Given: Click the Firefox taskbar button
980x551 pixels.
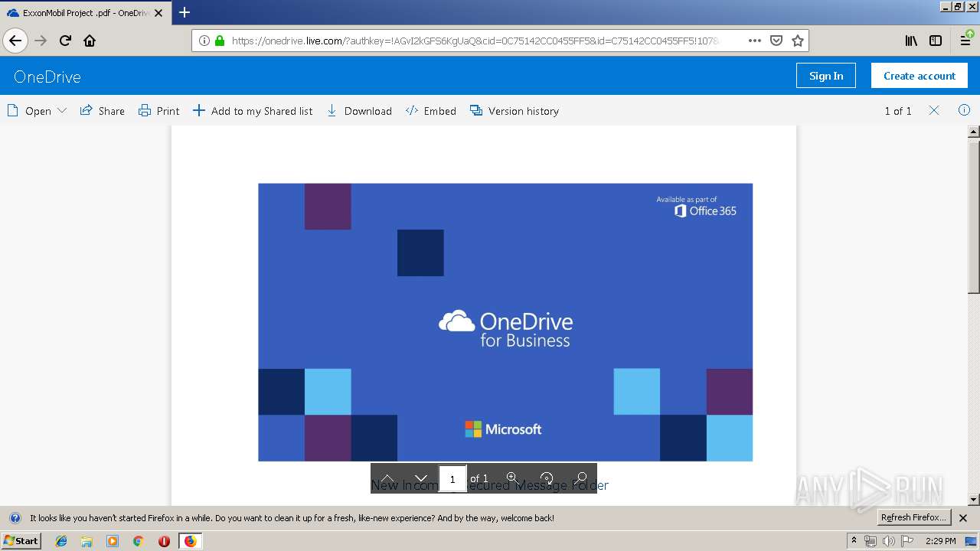Looking at the screenshot, I should click(190, 541).
